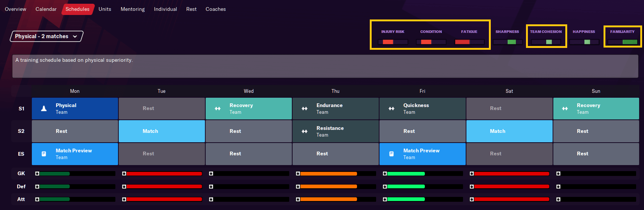
Task: Switch to the Calendar tab
Action: click(x=46, y=9)
